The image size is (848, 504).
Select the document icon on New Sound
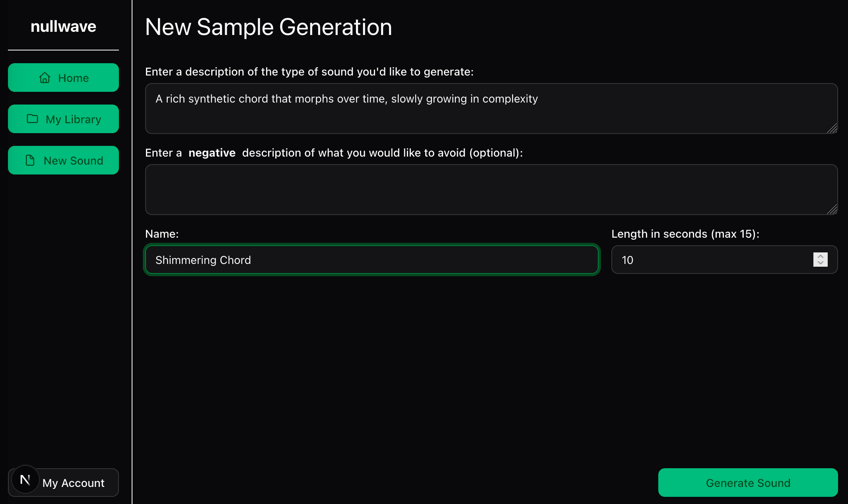pyautogui.click(x=29, y=160)
